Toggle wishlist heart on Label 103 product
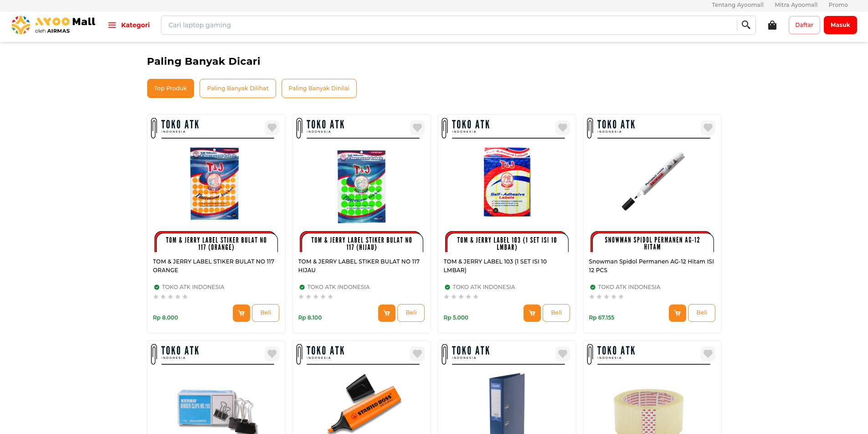The image size is (868, 434). 563,128
